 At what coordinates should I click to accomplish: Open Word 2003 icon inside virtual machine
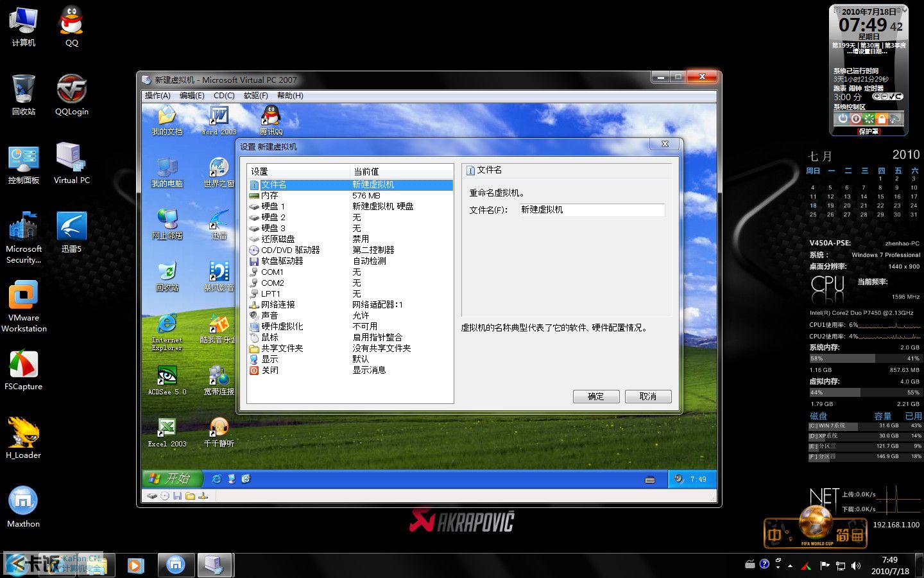tap(219, 120)
